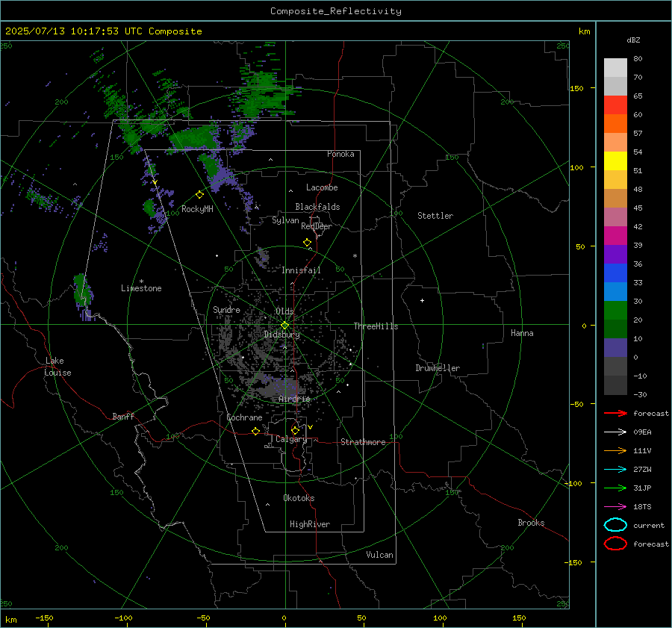This screenshot has width=672, height=628.
Task: Pick the bright yellow dBZ swatch
Action: click(615, 161)
